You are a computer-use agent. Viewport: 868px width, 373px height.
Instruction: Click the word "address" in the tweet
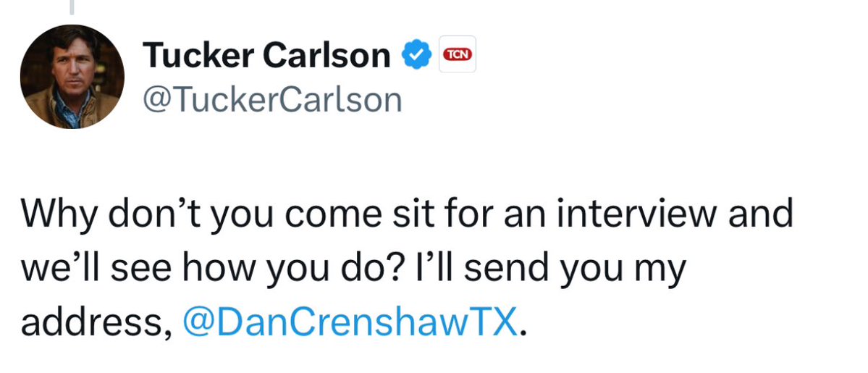click(91, 319)
